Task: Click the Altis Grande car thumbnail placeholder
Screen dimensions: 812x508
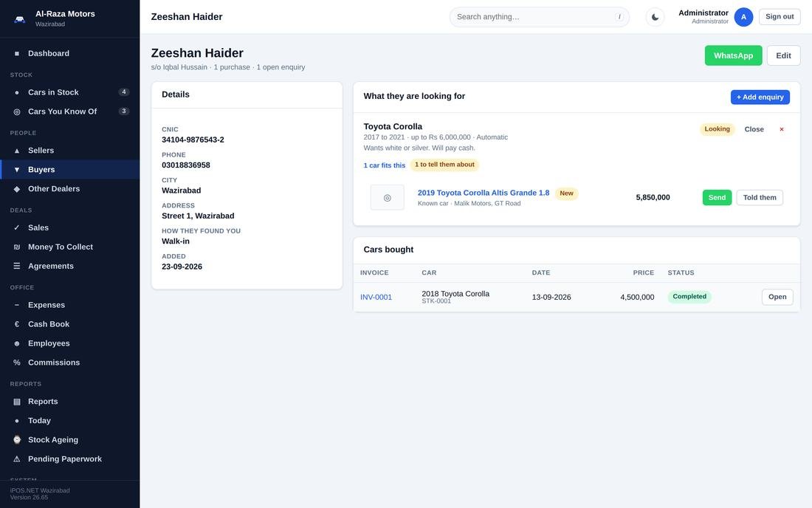Action: pos(387,197)
